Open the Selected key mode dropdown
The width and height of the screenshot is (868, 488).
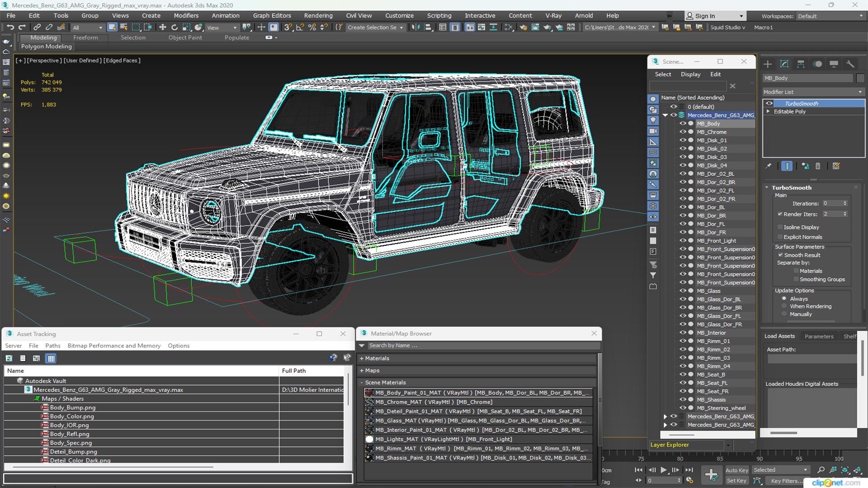[x=780, y=470]
